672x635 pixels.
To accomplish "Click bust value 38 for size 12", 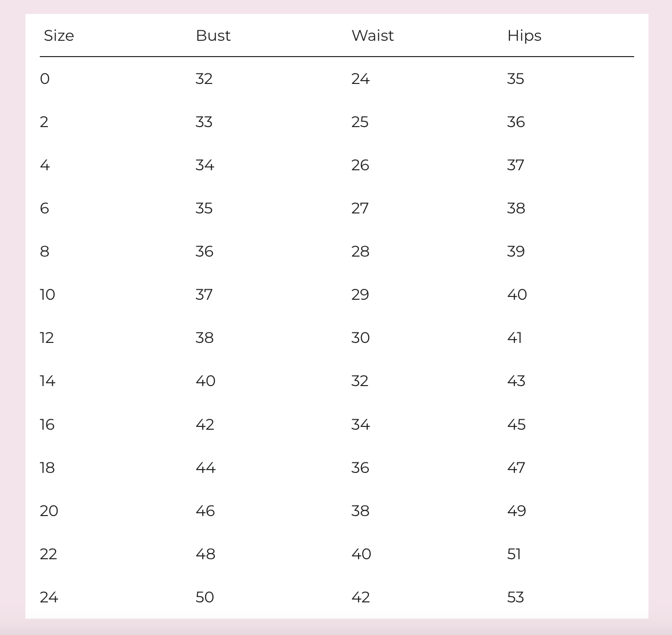I will coord(205,338).
